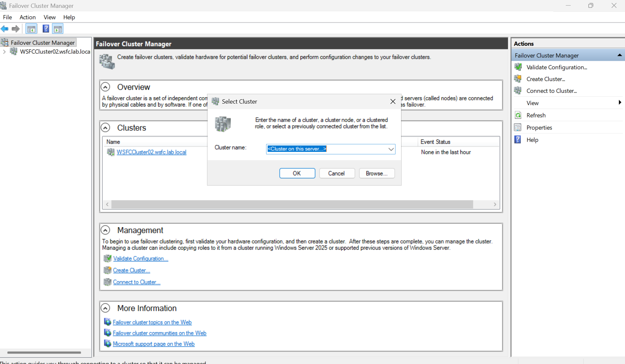The width and height of the screenshot is (625, 364).
Task: Click OK in the Select Cluster dialog
Action: [297, 173]
